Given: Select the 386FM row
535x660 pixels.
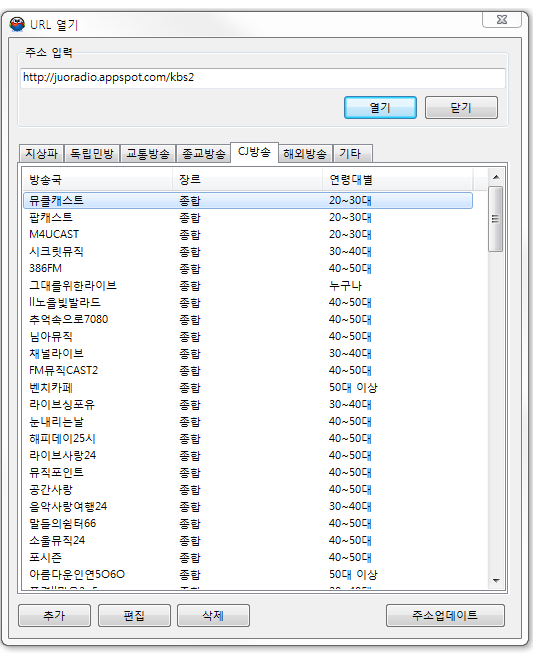Looking at the screenshot, I should tap(248, 269).
